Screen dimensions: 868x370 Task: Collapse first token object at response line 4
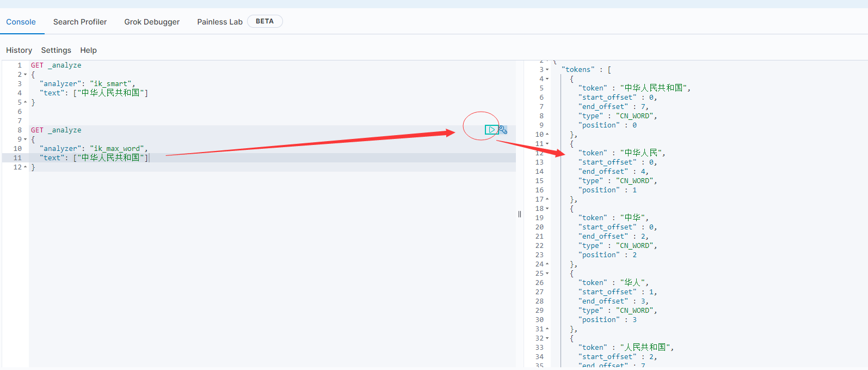547,79
